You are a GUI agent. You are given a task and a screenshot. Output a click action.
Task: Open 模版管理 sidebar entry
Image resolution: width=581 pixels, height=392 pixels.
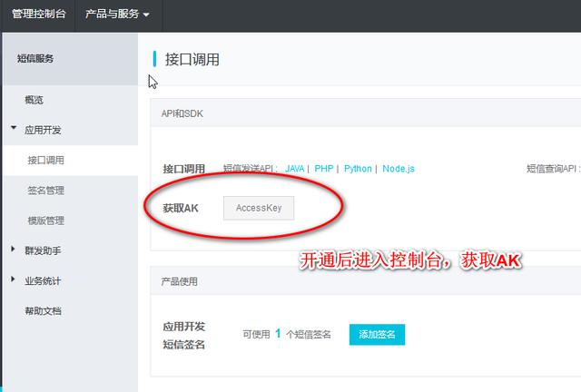(45, 220)
